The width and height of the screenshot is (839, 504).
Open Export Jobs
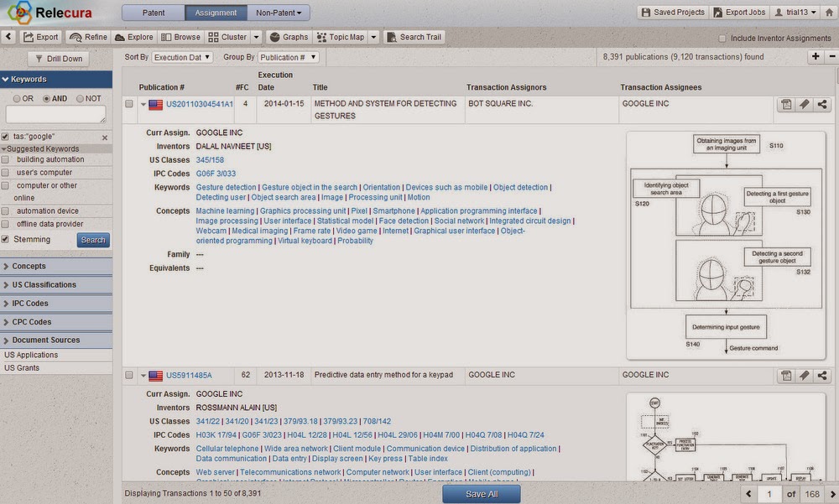click(x=739, y=13)
